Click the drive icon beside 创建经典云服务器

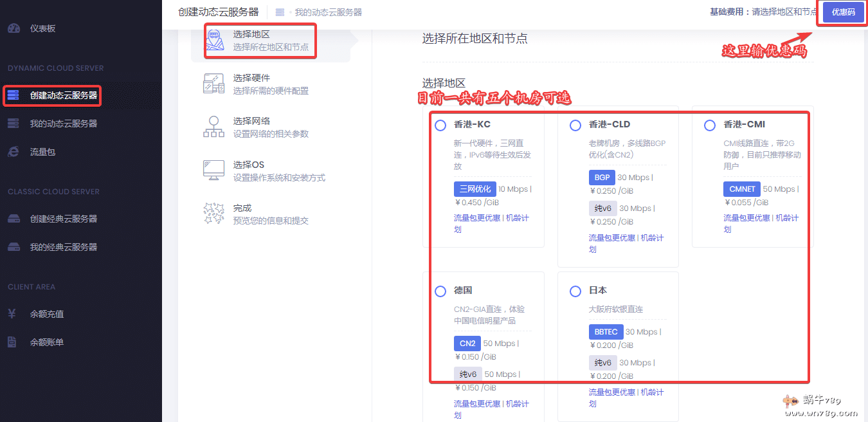(14, 219)
